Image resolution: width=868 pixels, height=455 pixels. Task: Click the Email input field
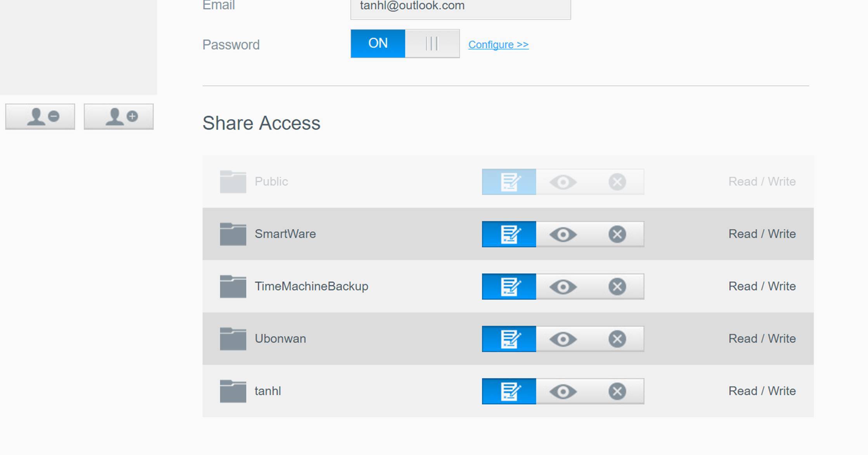click(x=460, y=7)
